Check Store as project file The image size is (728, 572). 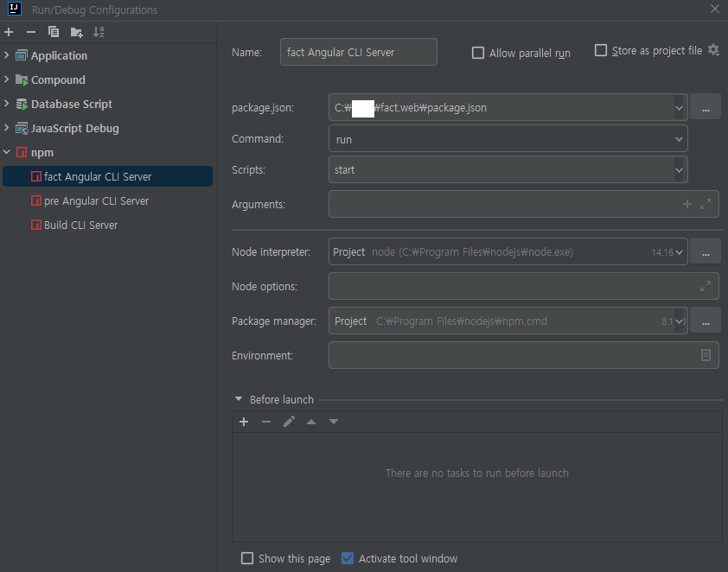[x=601, y=50]
